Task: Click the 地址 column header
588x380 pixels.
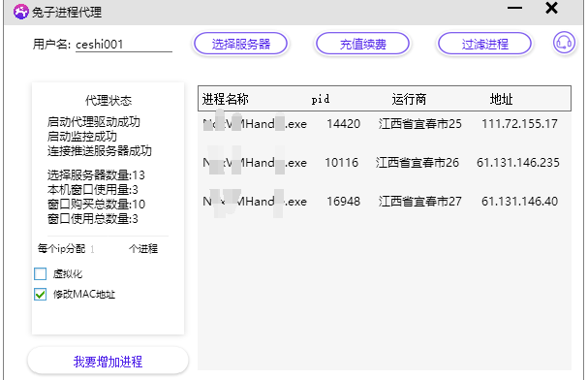Action: [x=502, y=99]
